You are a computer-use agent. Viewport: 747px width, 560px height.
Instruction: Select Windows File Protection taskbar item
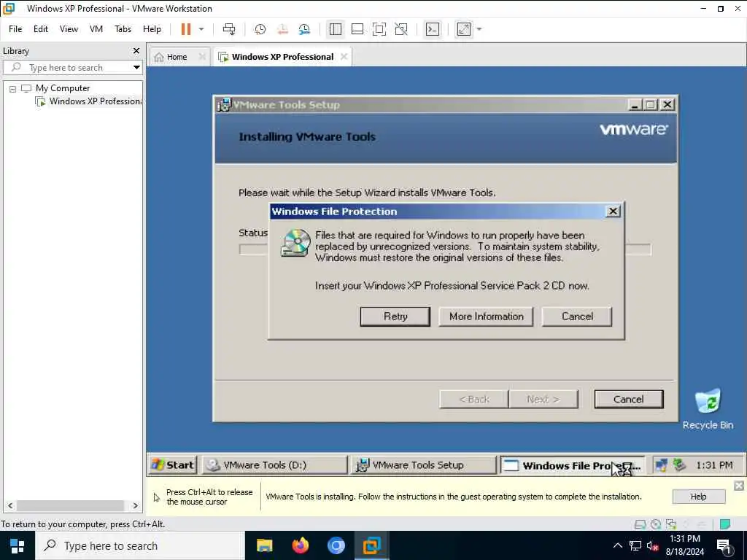coord(572,465)
